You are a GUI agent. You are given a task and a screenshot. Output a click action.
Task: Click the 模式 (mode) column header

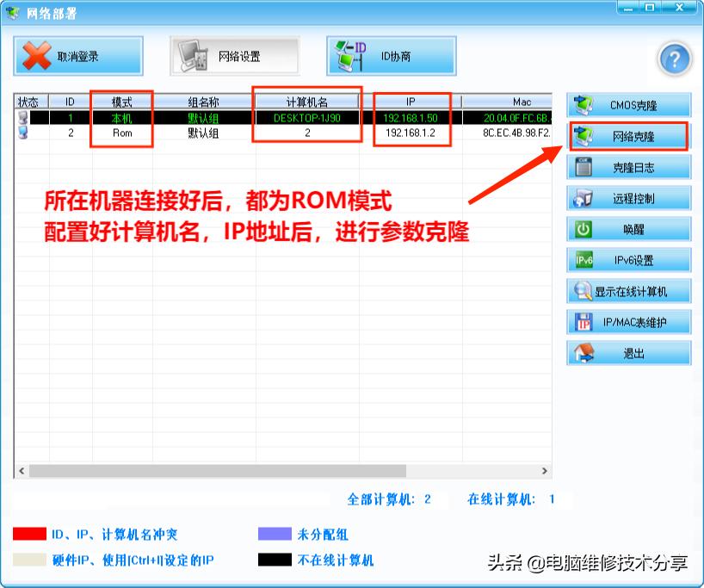(121, 101)
